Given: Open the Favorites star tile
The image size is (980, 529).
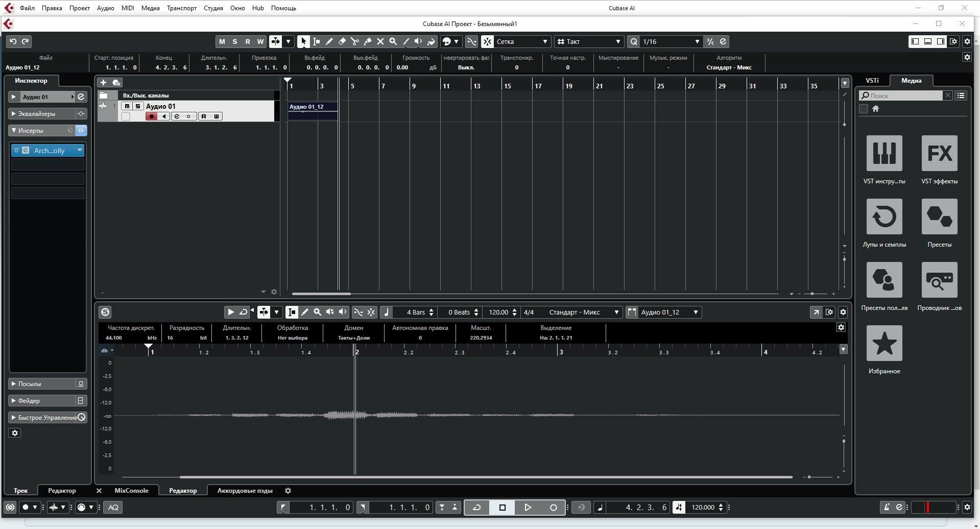Looking at the screenshot, I should click(884, 343).
